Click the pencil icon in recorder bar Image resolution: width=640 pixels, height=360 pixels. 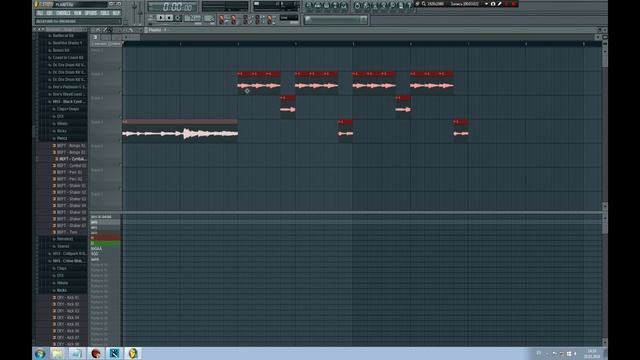click(x=500, y=4)
